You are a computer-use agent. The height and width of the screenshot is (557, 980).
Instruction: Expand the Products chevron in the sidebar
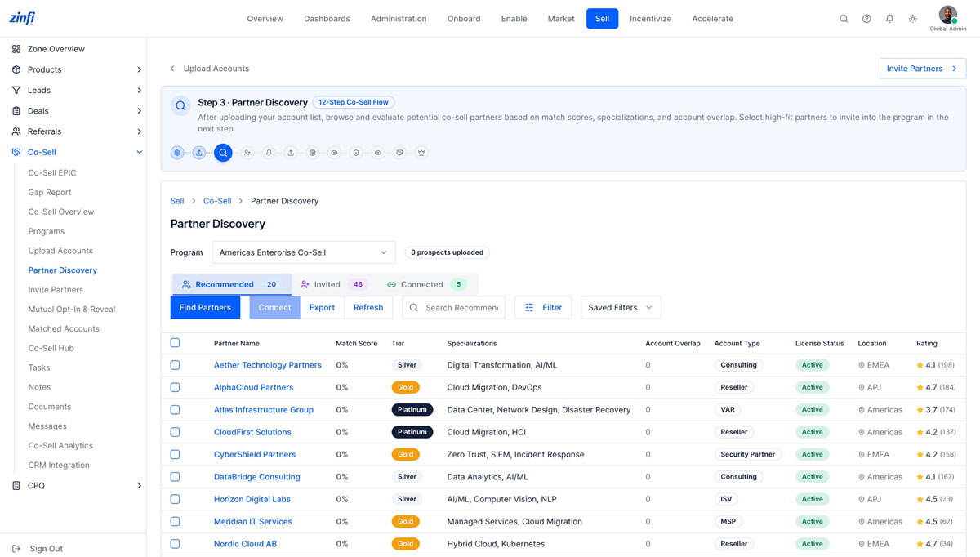pyautogui.click(x=139, y=69)
